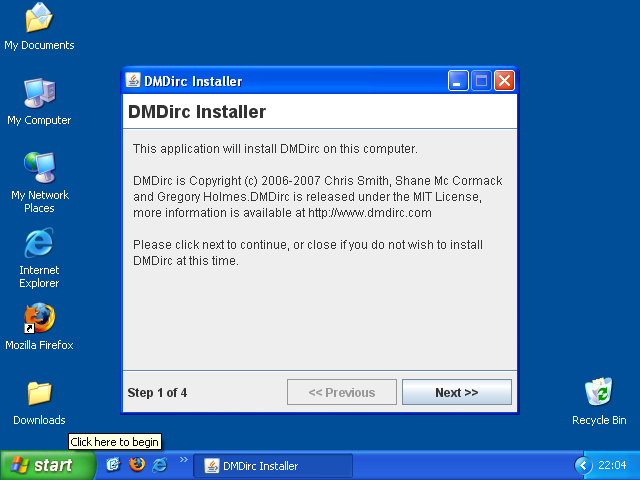Click the 'Step 1 of 4' label

click(157, 393)
